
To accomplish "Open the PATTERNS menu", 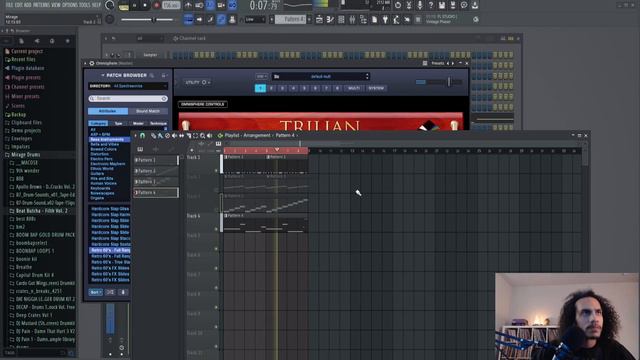I will [x=43, y=5].
